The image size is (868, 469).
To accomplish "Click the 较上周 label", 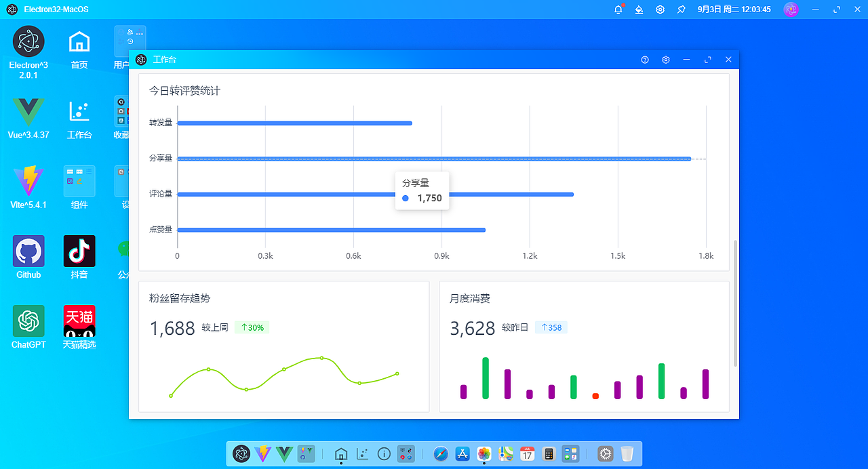I will 215,328.
